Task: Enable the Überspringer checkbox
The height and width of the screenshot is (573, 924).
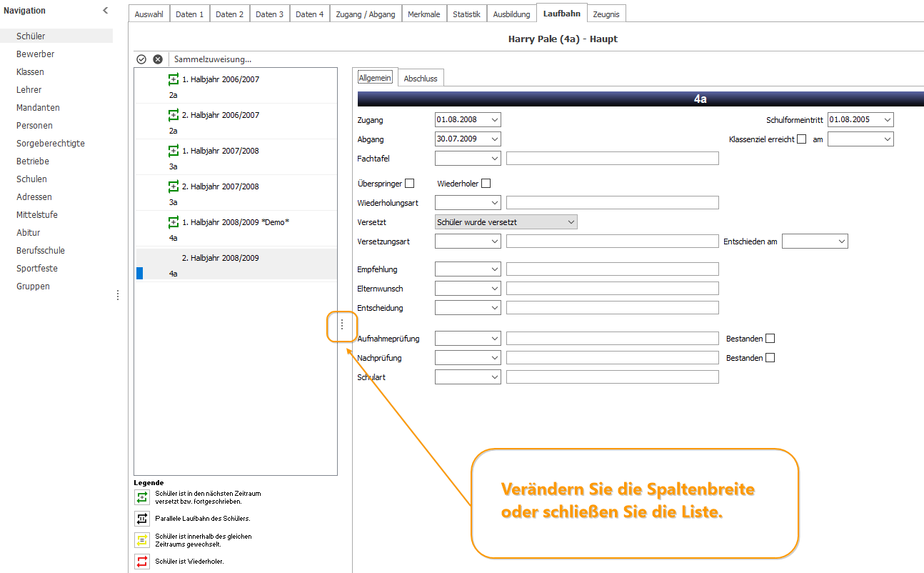Action: (409, 184)
